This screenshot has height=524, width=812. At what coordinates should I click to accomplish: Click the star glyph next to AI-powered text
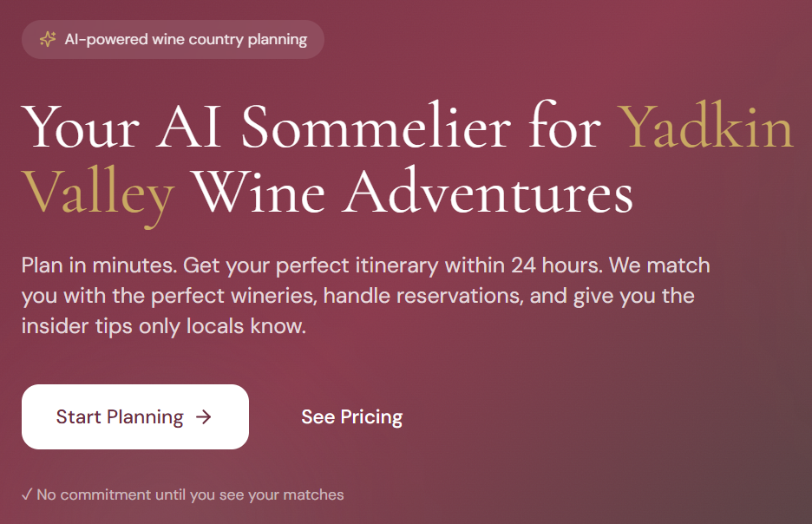49,38
